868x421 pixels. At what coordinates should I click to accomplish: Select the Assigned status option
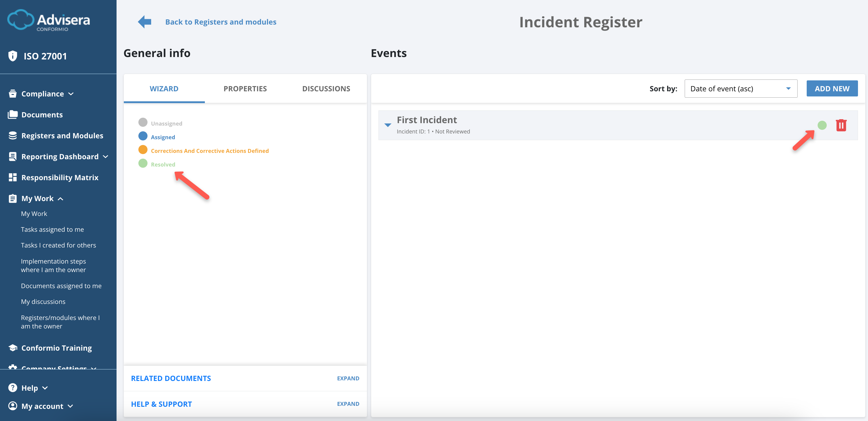point(163,136)
